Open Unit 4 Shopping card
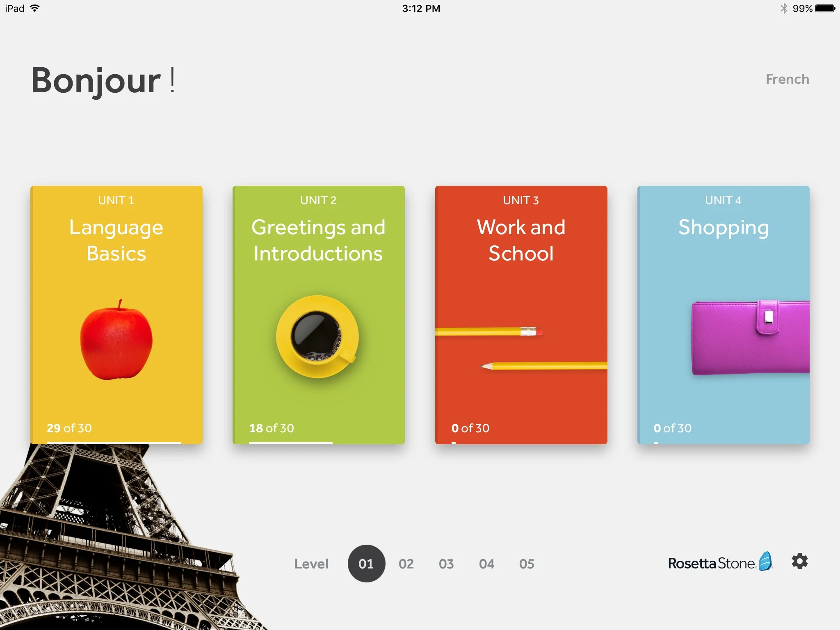The width and height of the screenshot is (840, 630). 724,315
